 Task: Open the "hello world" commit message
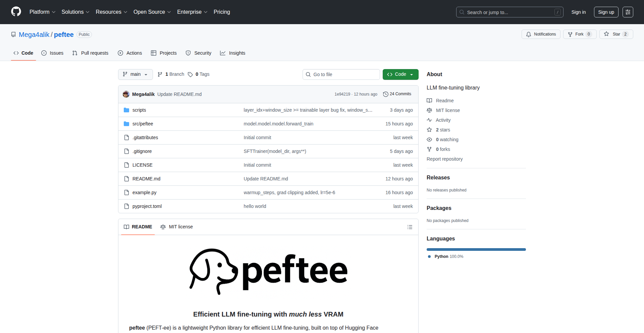pos(255,206)
